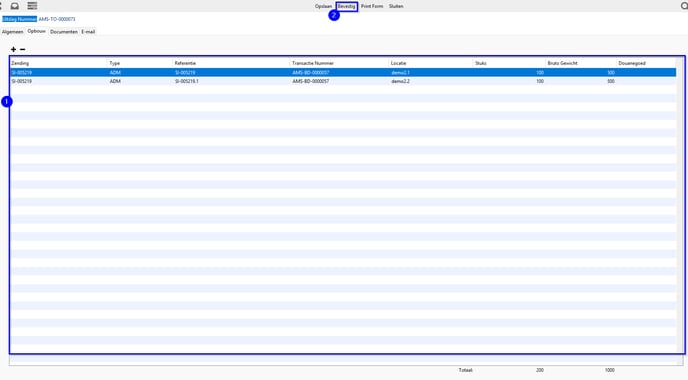Click AMS-BD-0000057 in the demo2.2 row
This screenshot has width=688, height=380.
pos(311,81)
